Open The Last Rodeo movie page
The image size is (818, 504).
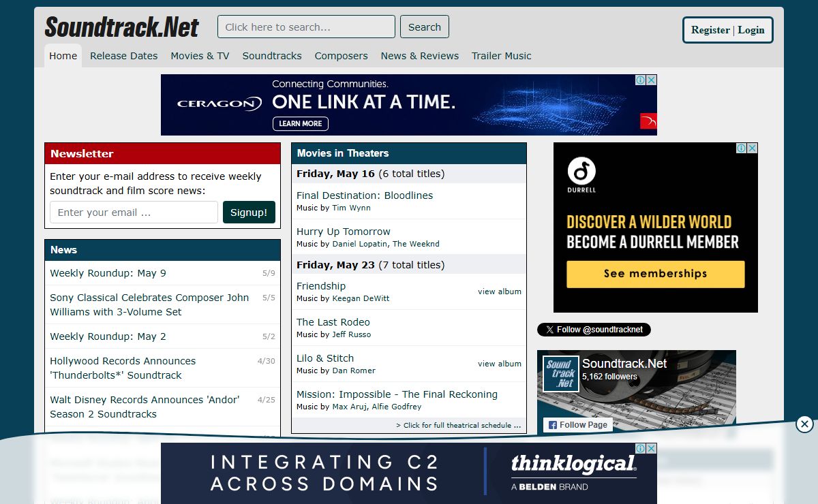333,322
